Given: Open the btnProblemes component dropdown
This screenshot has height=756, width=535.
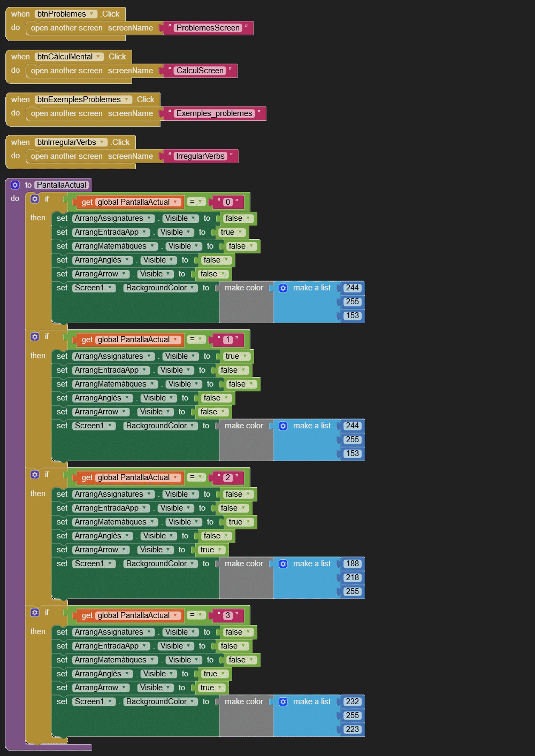Looking at the screenshot, I should [x=92, y=14].
